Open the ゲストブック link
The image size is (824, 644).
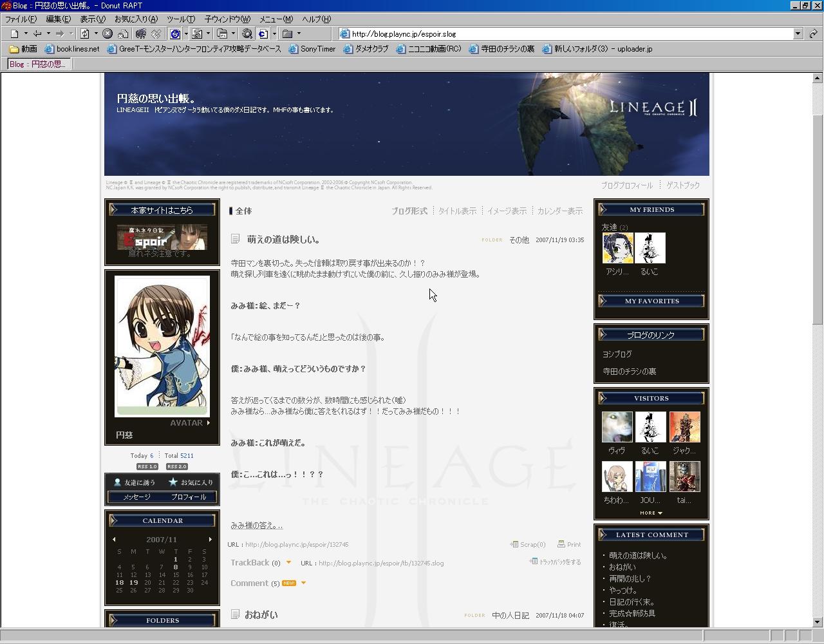683,185
